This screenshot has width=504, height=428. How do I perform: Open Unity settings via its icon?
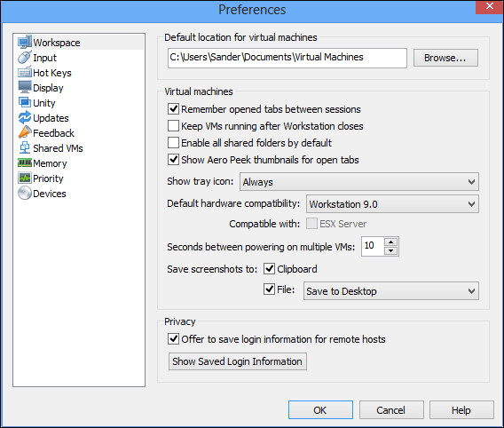pos(25,103)
